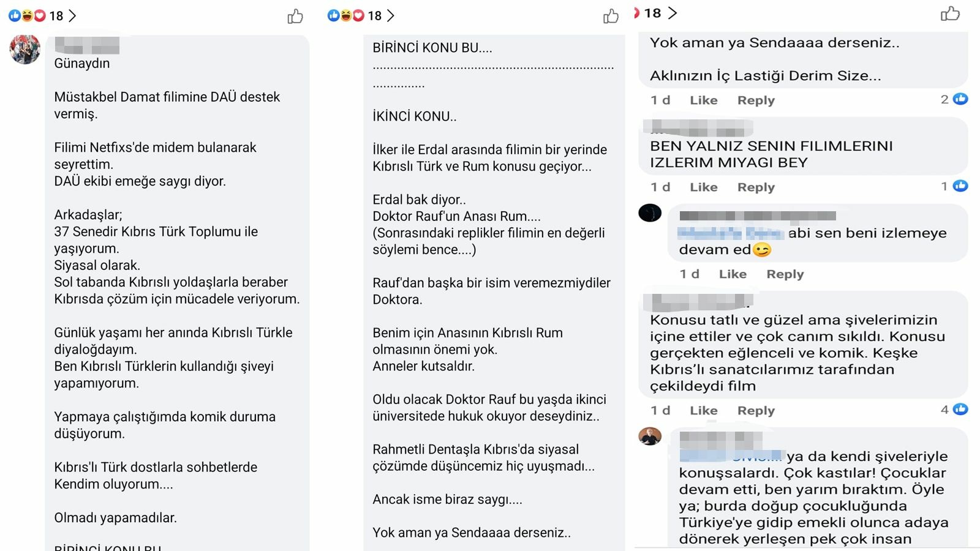This screenshot has width=980, height=551.
Task: Tap the thumbs-up icon on the right post
Action: (x=950, y=13)
